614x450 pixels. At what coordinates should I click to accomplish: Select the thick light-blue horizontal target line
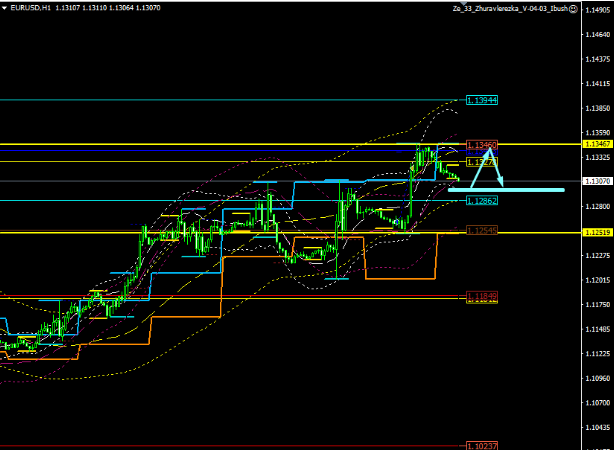pos(505,189)
